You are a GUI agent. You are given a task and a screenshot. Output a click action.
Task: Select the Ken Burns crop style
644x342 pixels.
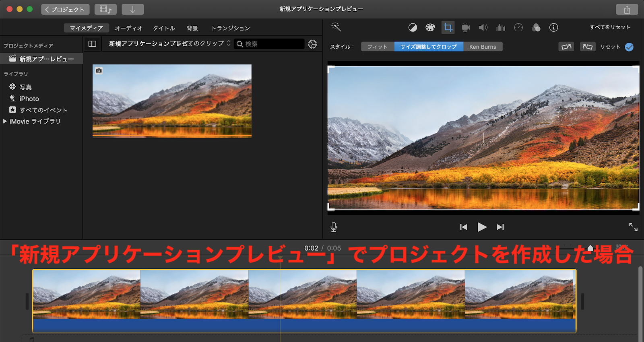tap(483, 47)
